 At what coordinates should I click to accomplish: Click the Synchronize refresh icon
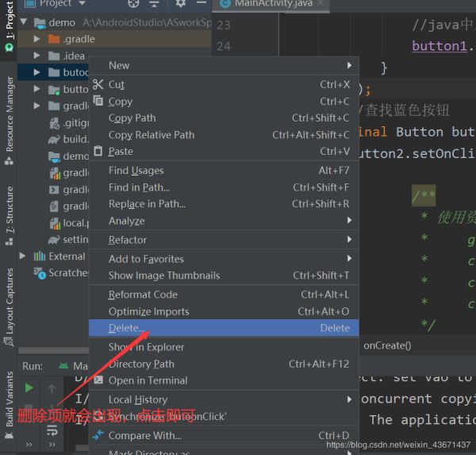click(x=98, y=416)
